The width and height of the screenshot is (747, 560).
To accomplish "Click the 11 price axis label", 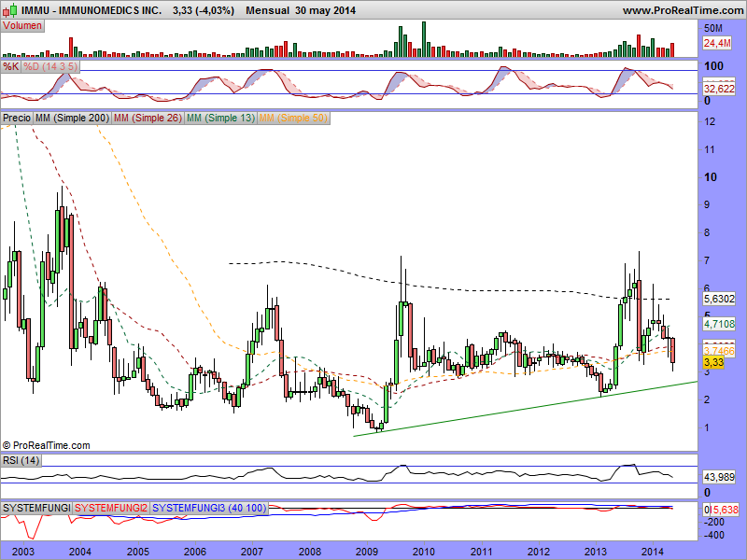I will pos(710,149).
